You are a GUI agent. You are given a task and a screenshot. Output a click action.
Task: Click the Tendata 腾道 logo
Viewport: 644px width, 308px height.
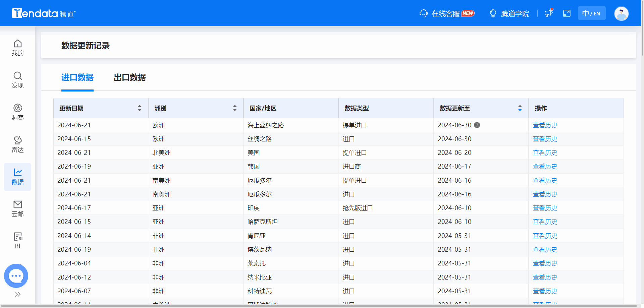[44, 13]
